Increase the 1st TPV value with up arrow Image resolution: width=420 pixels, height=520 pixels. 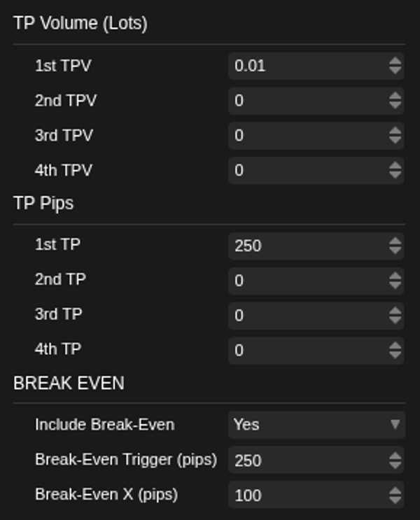point(395,61)
